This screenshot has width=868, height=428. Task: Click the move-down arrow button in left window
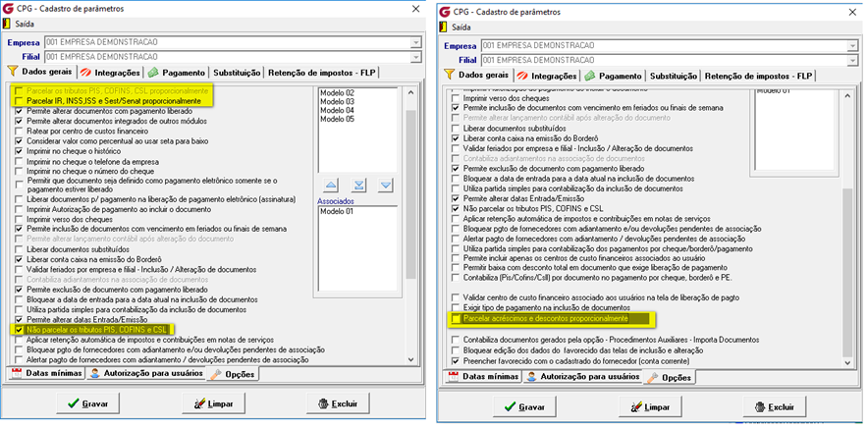[386, 185]
